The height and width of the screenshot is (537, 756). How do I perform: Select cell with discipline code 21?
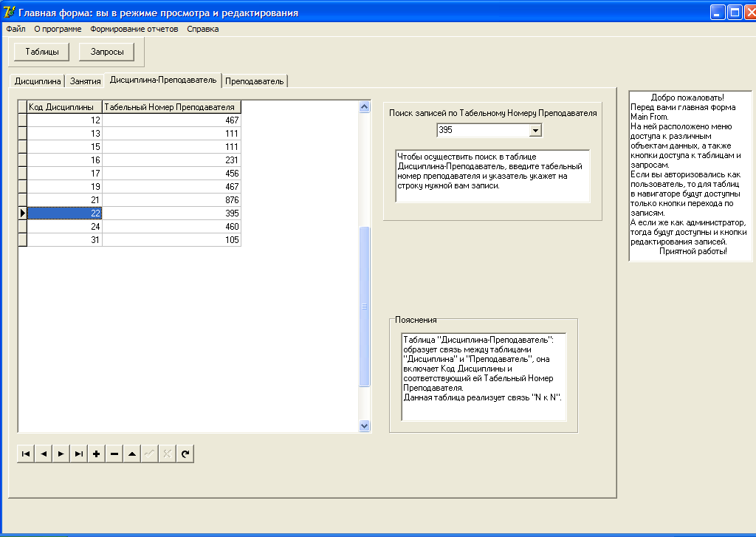click(x=65, y=199)
